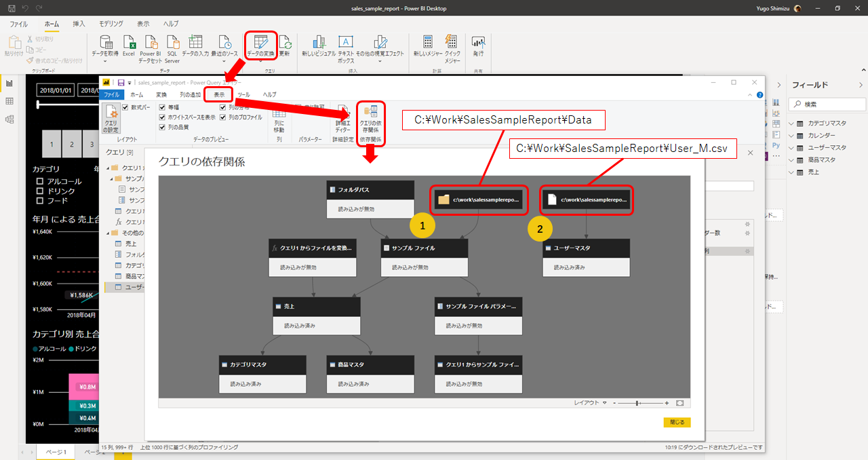This screenshot has width=868, height=460.
Task: Toggle the 列の品質 checkbox
Action: tap(162, 126)
